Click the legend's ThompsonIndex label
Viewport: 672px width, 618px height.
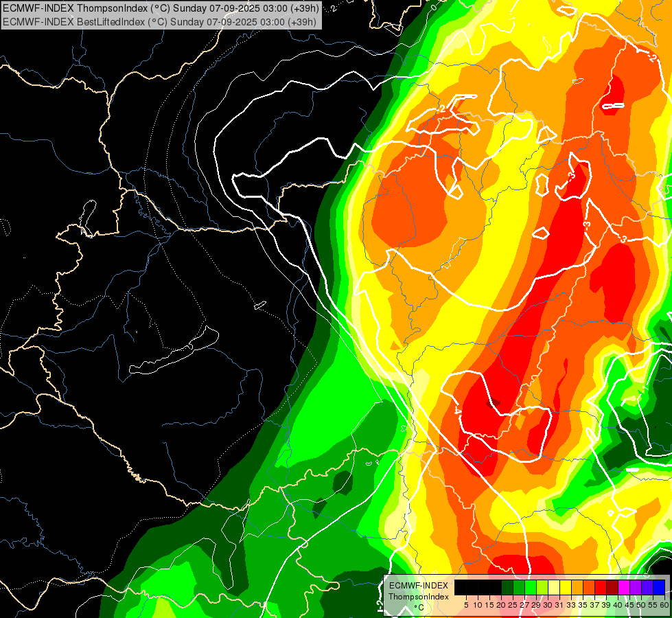[419, 597]
